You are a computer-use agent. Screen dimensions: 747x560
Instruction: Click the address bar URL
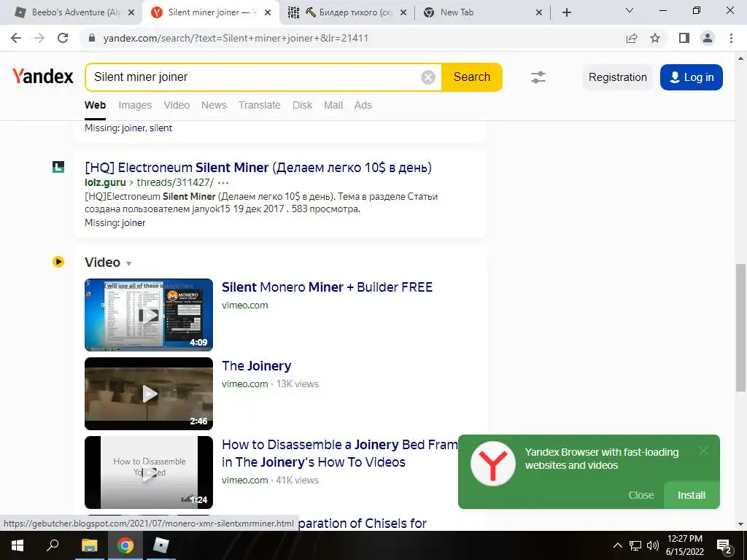236,38
